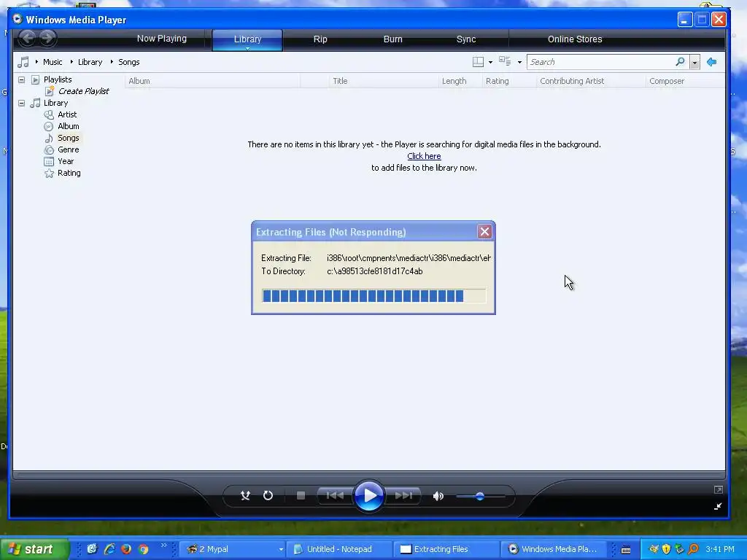The image size is (747, 560).
Task: Select Album in library tree
Action: click(x=68, y=126)
